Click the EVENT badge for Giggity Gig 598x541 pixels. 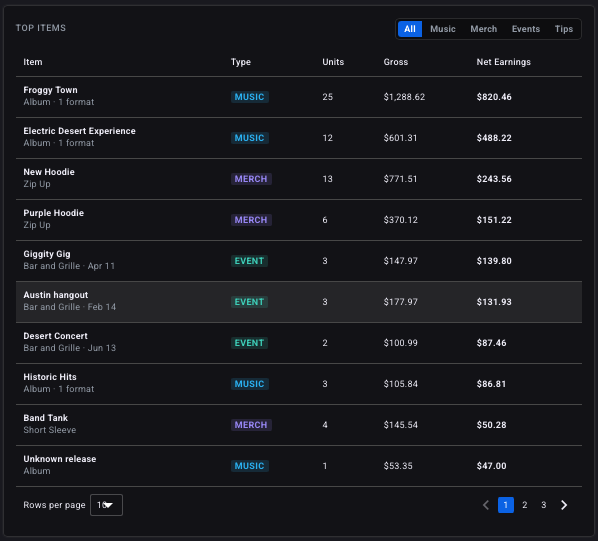[249, 261]
